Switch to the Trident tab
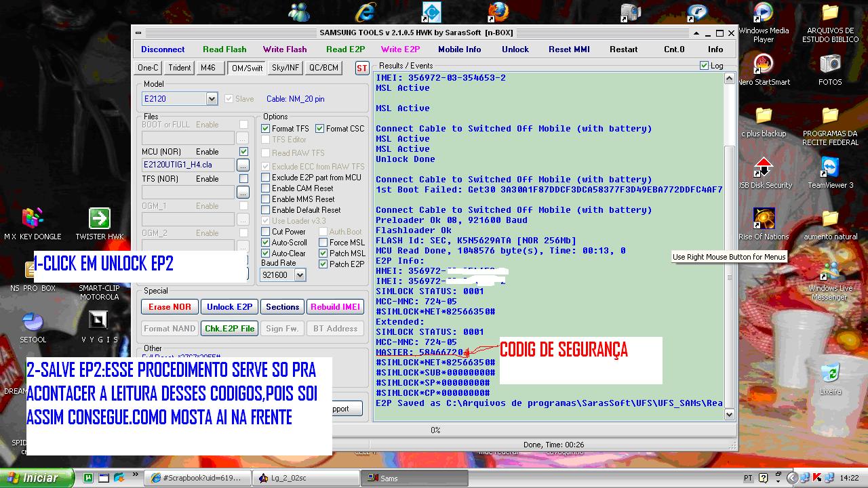This screenshot has height=488, width=868. pos(180,68)
